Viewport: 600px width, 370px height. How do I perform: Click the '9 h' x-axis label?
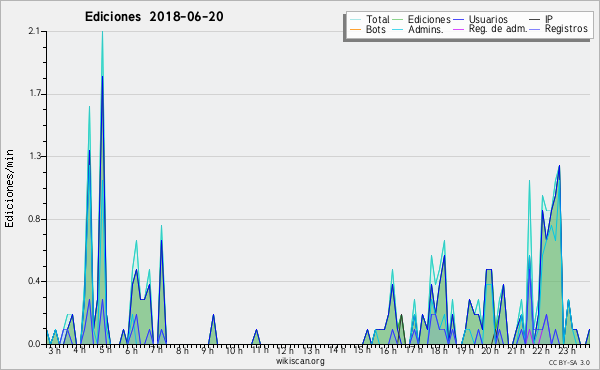[208, 350]
